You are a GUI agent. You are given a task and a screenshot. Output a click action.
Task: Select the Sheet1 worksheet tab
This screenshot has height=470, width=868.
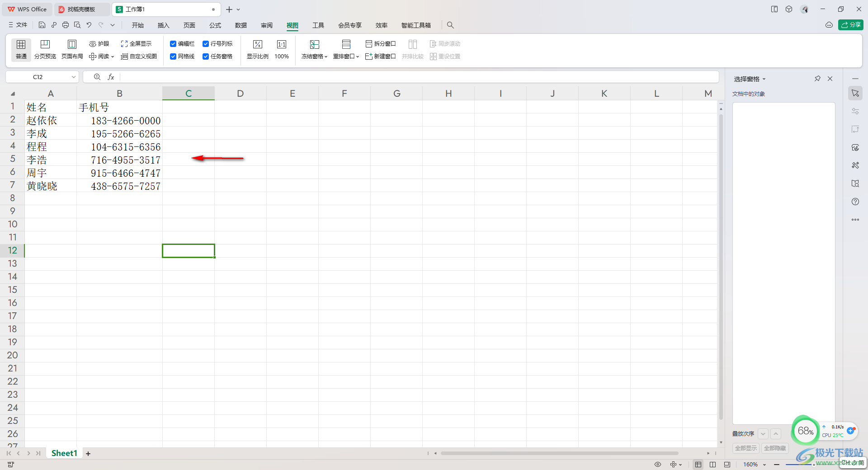(64, 453)
